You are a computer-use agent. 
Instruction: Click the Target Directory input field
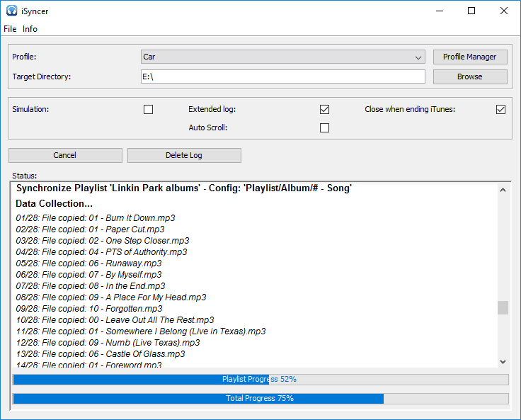283,76
